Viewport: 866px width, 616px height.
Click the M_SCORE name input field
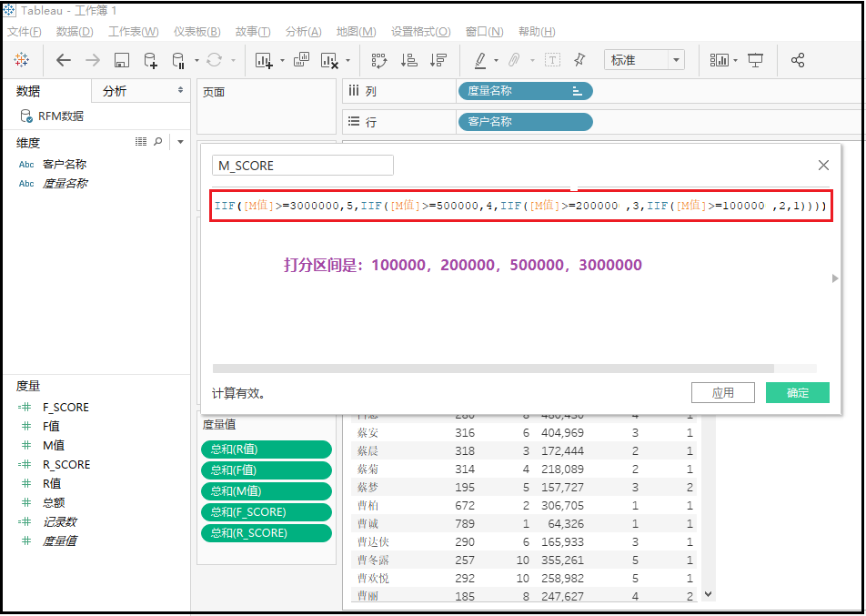coord(302,166)
